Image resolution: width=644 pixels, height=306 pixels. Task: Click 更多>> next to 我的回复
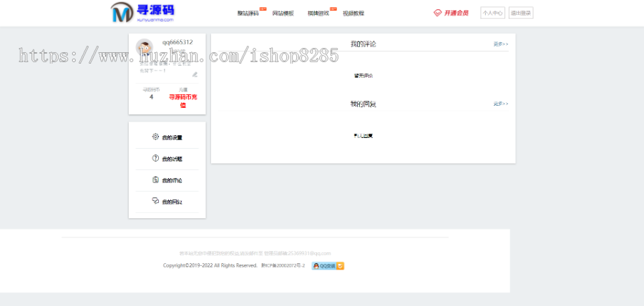point(500,104)
